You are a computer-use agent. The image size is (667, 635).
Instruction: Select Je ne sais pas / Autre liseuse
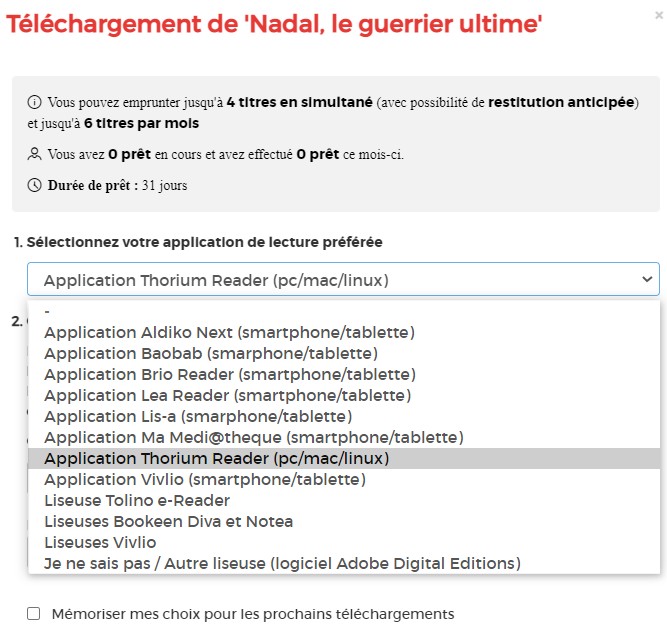282,563
